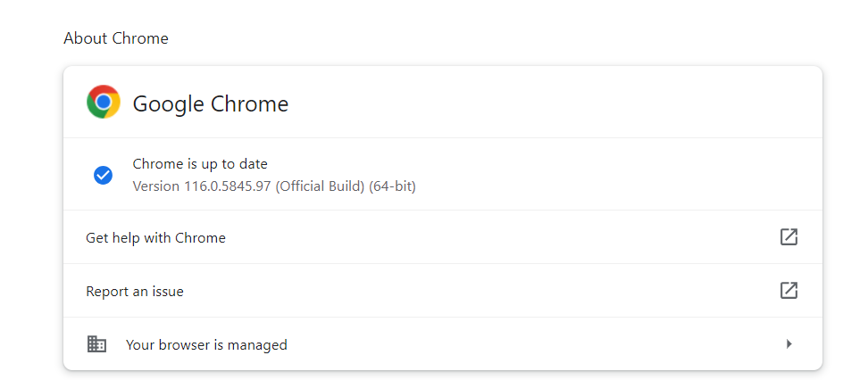Click the Google Chrome title text
The image size is (868, 380).
(211, 104)
